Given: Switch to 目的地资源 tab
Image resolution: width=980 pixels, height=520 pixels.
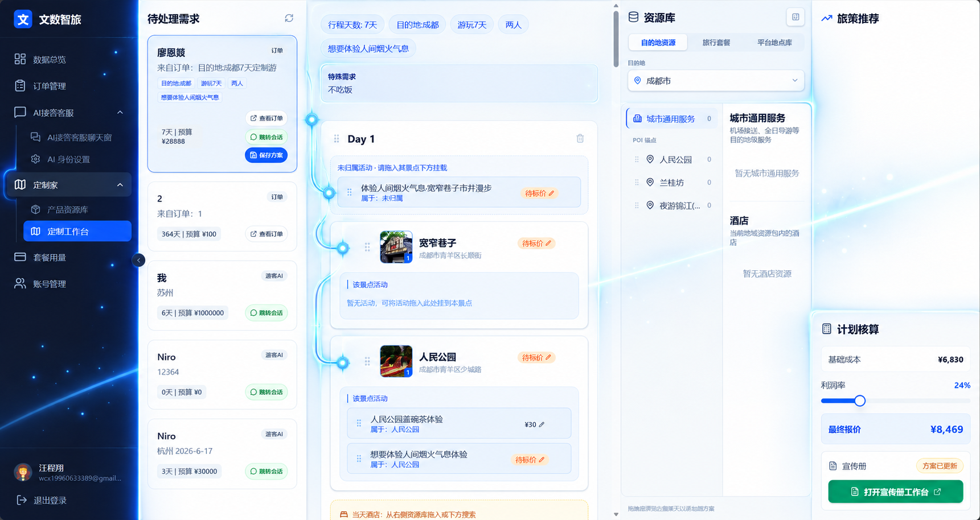Looking at the screenshot, I should 658,43.
